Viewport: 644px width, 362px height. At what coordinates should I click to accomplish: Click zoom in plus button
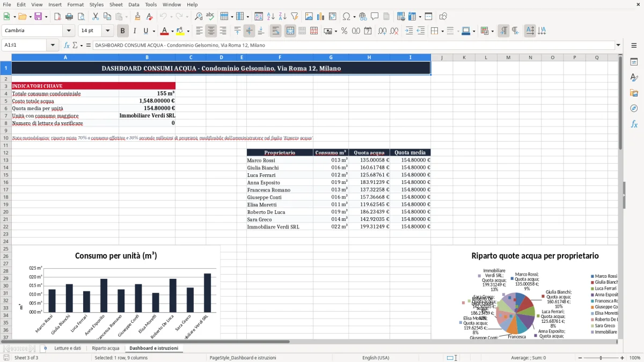point(623,358)
